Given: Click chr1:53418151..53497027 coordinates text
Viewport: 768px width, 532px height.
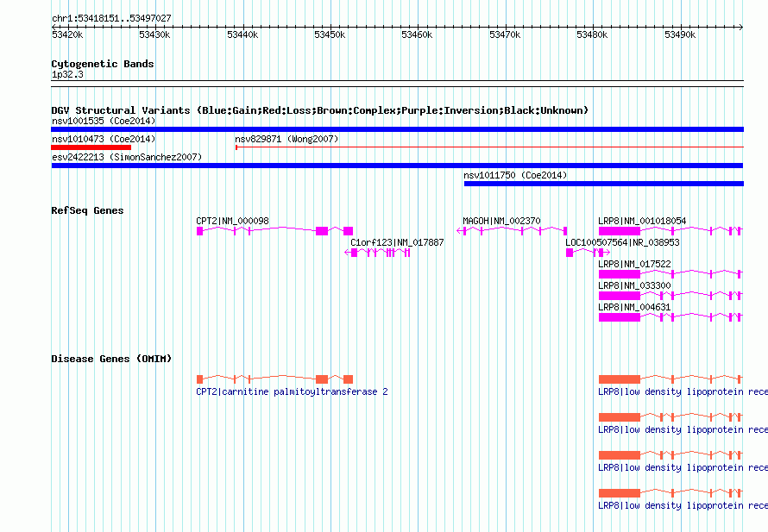Looking at the screenshot, I should 111,19.
